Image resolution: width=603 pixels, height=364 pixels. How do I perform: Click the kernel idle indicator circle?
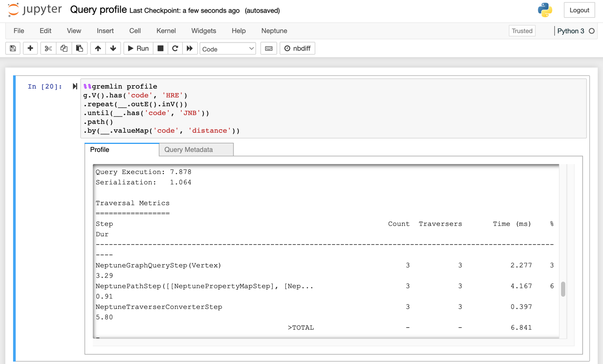[592, 31]
